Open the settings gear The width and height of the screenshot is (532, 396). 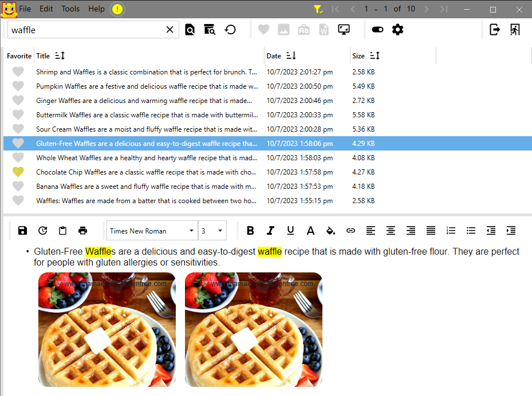point(397,30)
